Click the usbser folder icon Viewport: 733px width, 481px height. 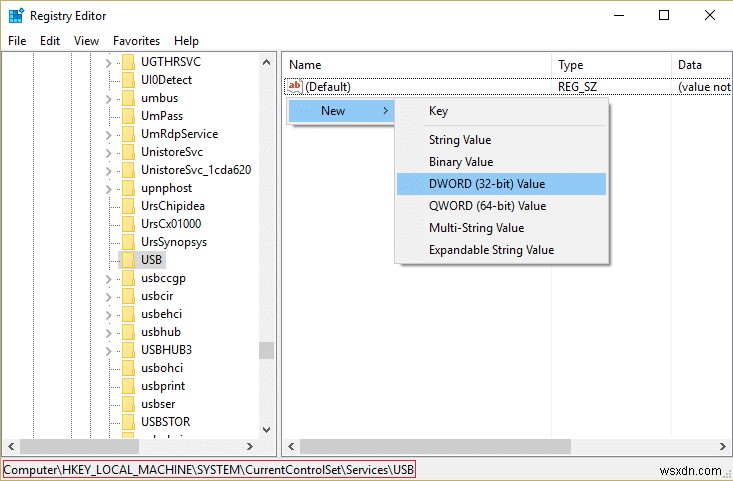pyautogui.click(x=128, y=404)
